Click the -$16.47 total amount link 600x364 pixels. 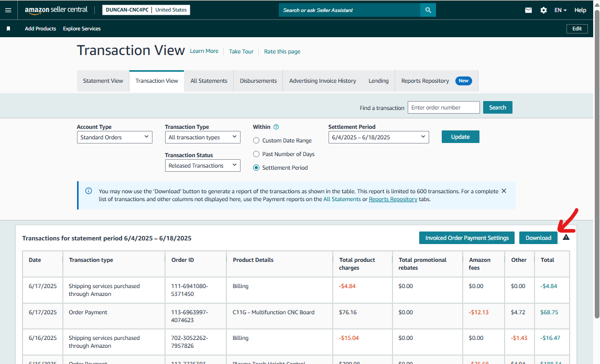click(550, 338)
